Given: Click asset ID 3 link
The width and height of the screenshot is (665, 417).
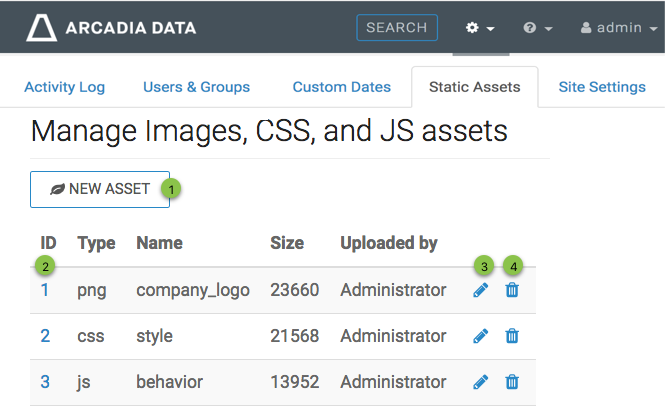Looking at the screenshot, I should coord(45,382).
